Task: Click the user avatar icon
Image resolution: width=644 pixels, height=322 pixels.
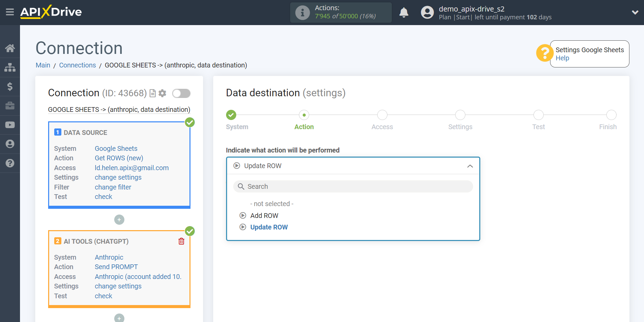Action: pos(427,13)
